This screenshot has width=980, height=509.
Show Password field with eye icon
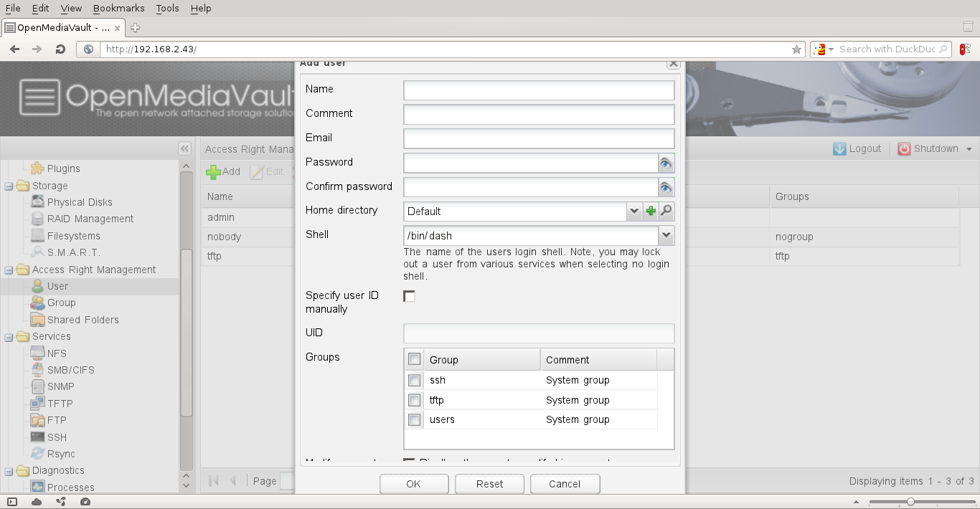(x=666, y=163)
